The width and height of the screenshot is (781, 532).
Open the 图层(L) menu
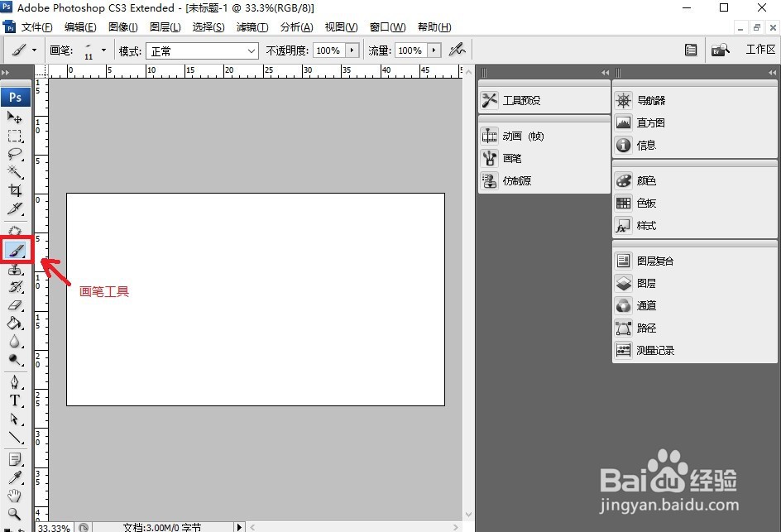tap(165, 27)
